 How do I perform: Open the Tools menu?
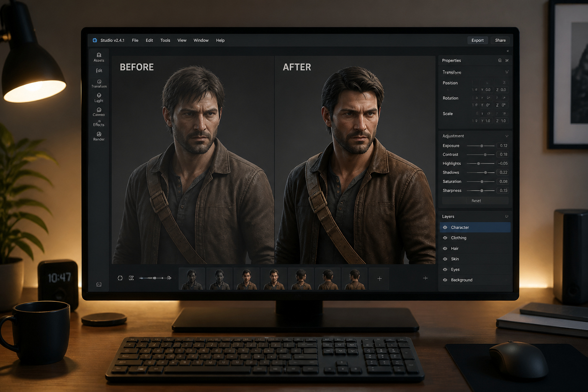[x=165, y=40]
